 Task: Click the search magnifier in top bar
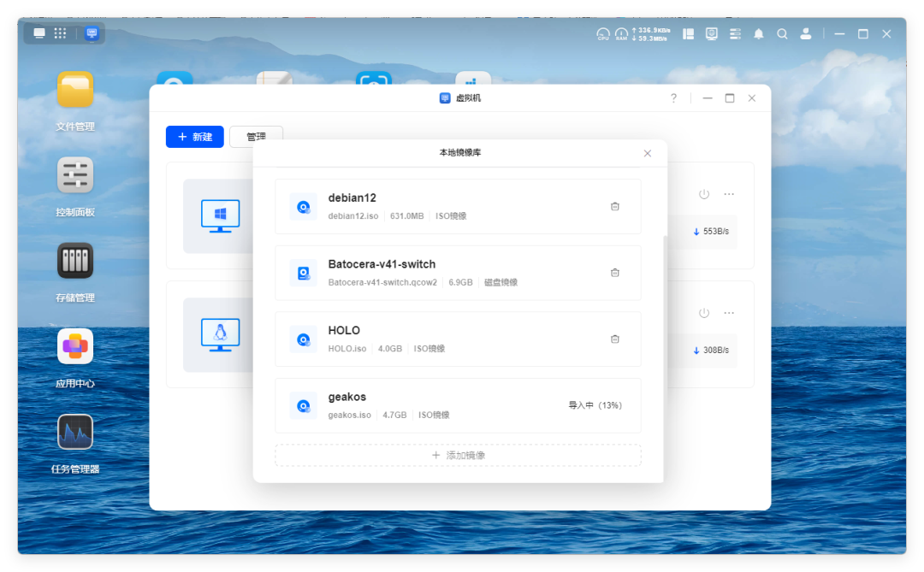(x=782, y=34)
